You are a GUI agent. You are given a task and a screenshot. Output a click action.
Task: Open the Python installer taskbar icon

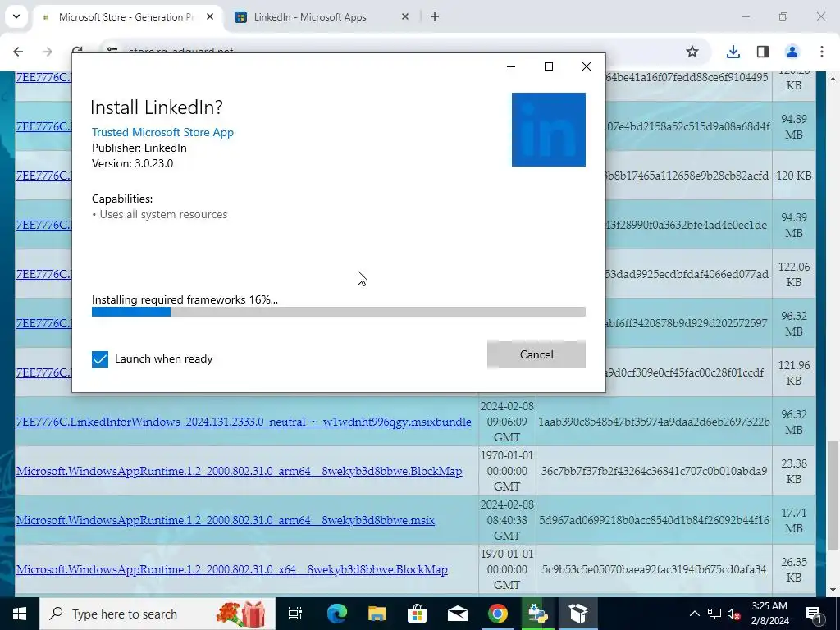point(538,614)
